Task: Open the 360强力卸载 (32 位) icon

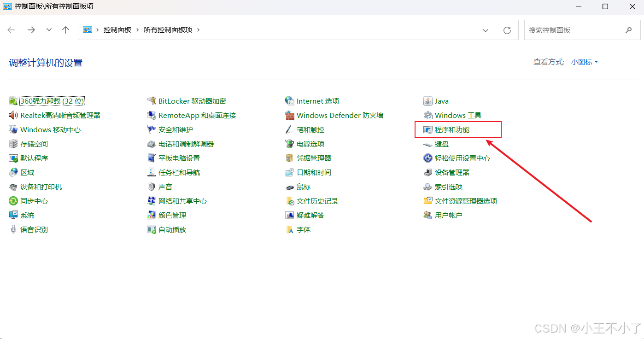Action: tap(13, 101)
